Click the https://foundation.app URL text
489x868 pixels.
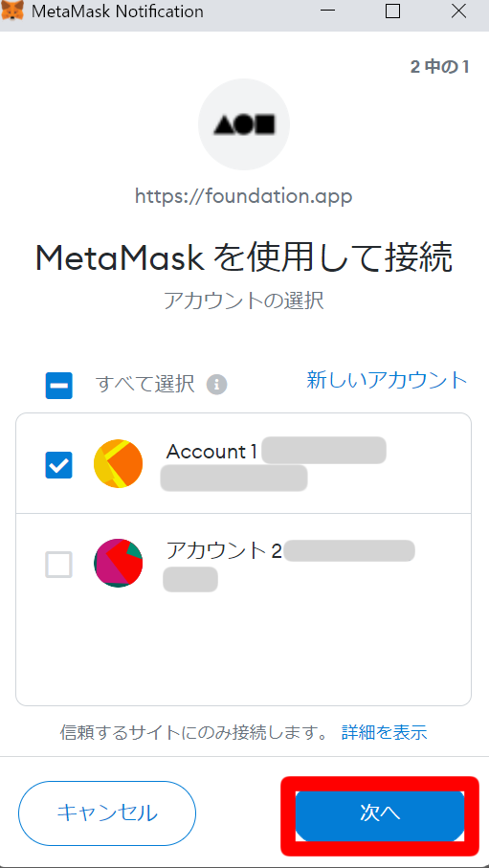pos(244,195)
